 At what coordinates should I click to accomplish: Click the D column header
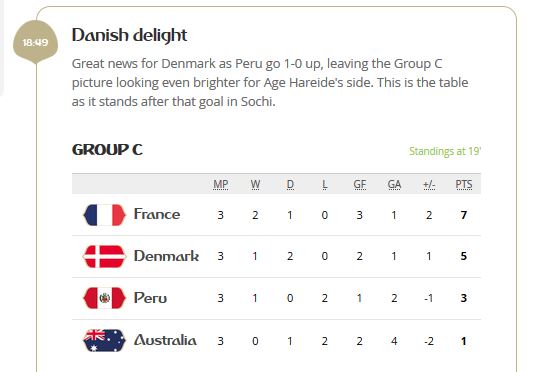pyautogui.click(x=290, y=184)
